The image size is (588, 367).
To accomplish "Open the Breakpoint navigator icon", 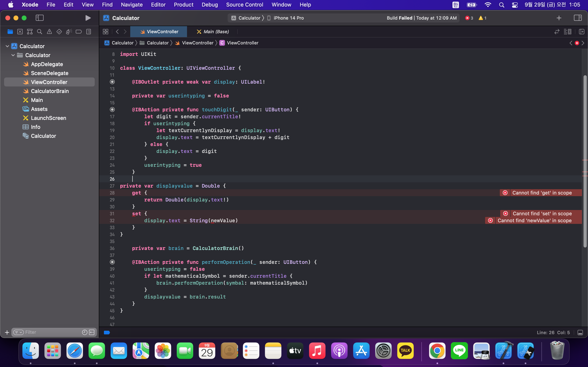I will coord(78,32).
